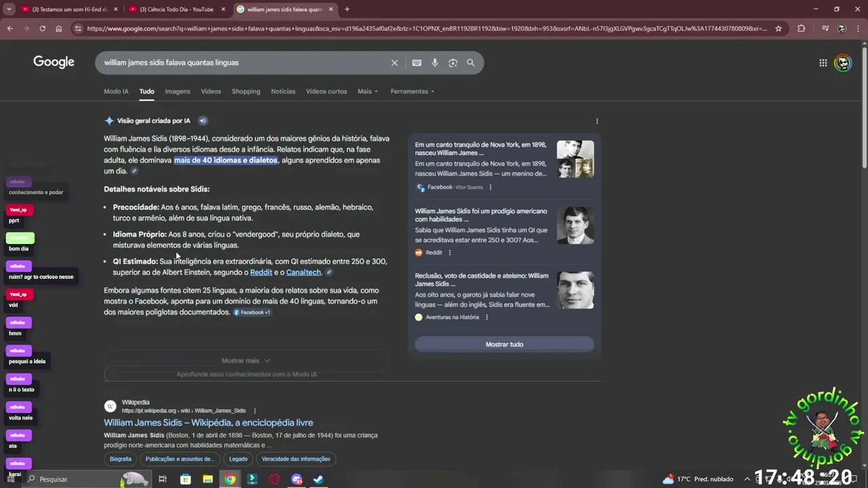Submit search with the magnifying glass icon

pyautogui.click(x=471, y=62)
